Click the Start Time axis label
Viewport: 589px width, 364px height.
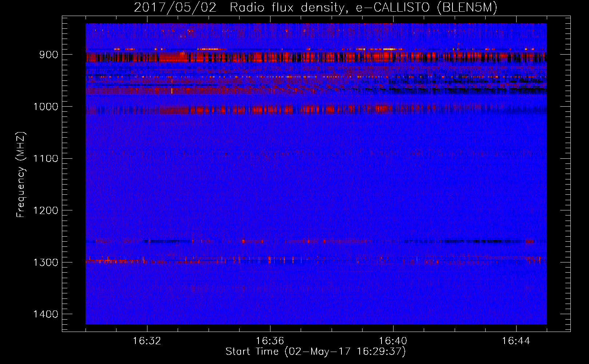[316, 352]
